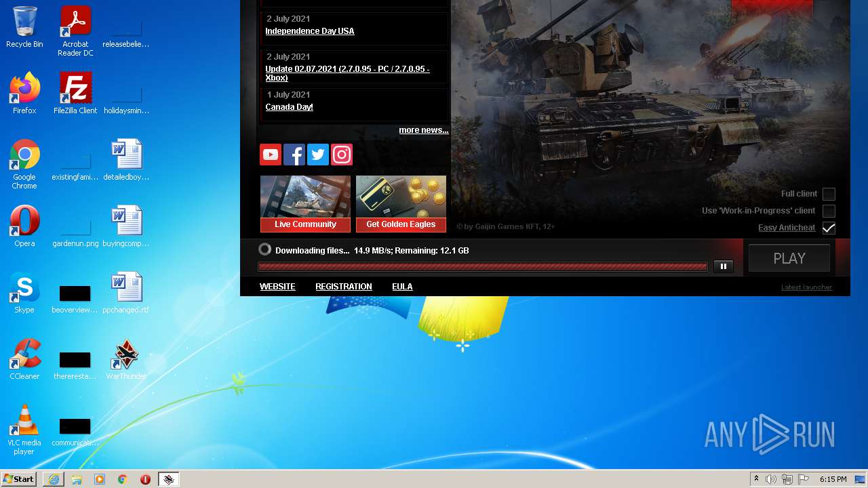Open the EULA link
868x488 pixels.
pyautogui.click(x=402, y=287)
